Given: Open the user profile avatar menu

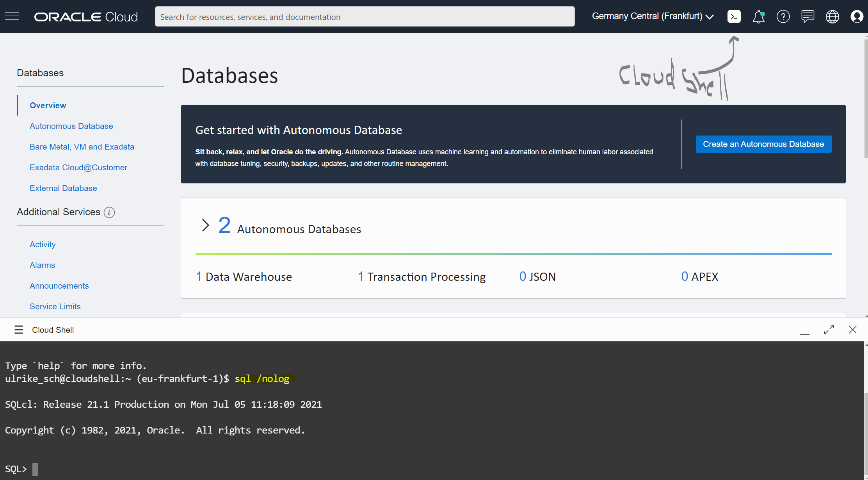Looking at the screenshot, I should pos(857,16).
